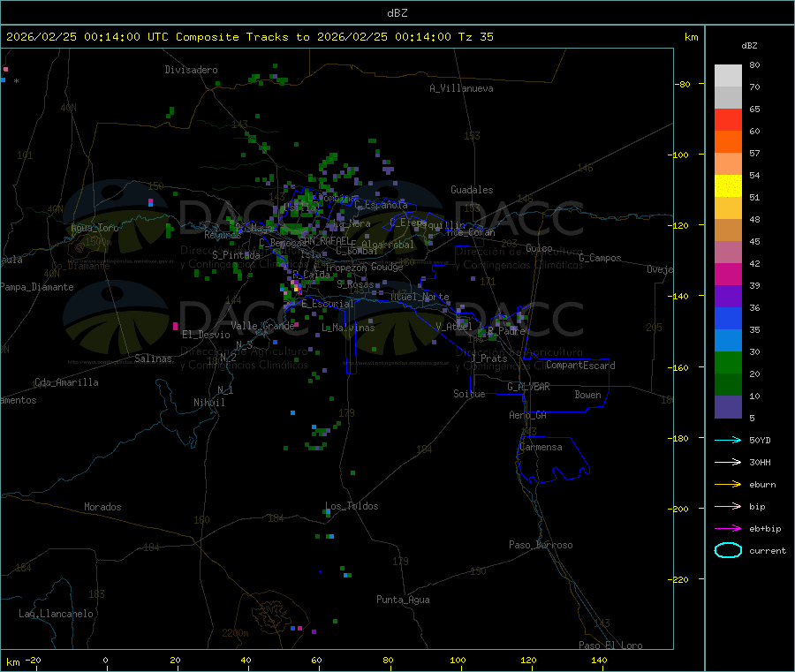
Task: Click the cyan current ellipse symbol
Action: coord(728,550)
